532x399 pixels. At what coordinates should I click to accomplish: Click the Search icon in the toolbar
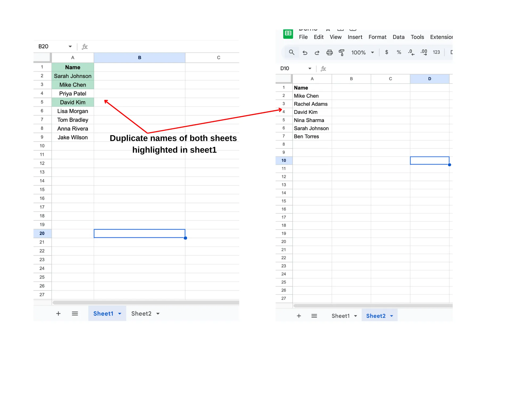coord(292,52)
